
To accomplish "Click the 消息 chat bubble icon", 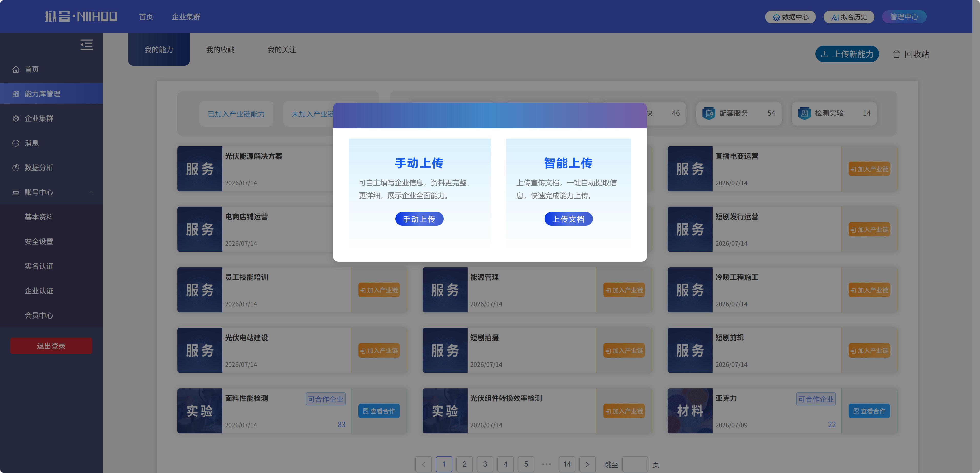I will click(16, 143).
